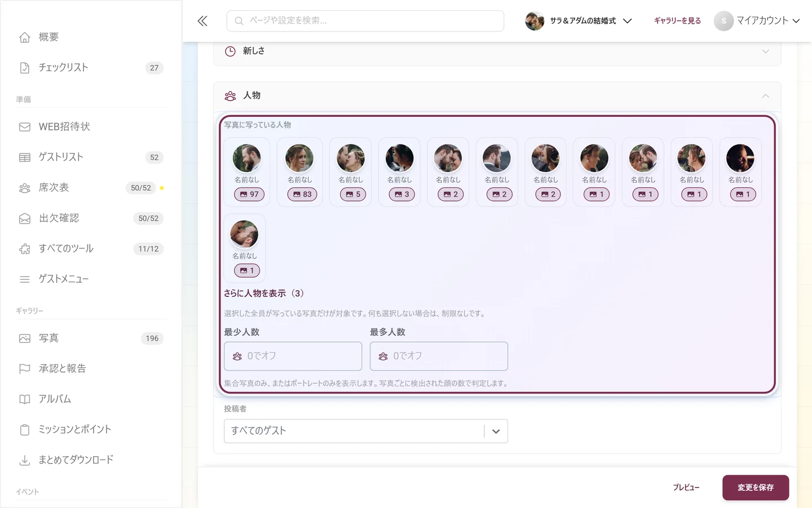Select the person with 3 photos

point(399,172)
